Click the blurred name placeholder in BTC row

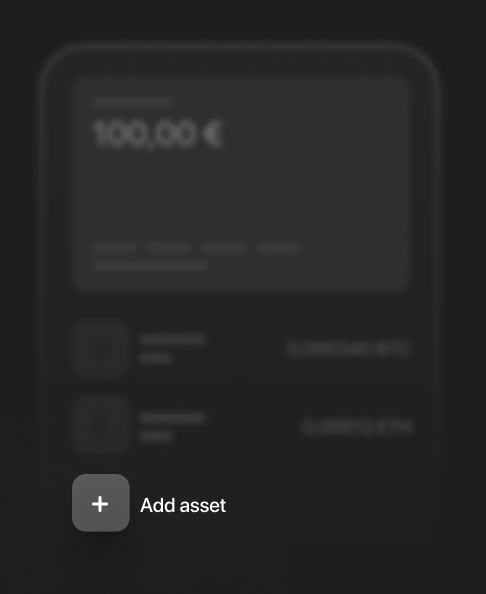click(173, 339)
